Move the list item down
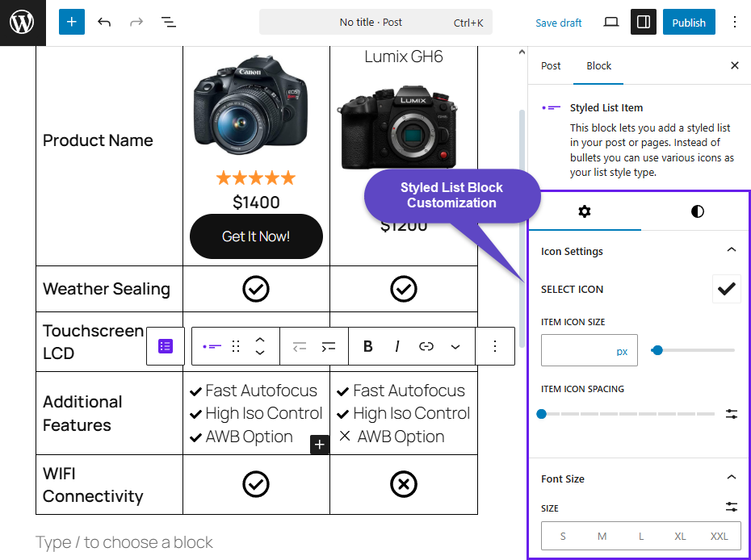Image resolution: width=751 pixels, height=560 pixels. (260, 353)
